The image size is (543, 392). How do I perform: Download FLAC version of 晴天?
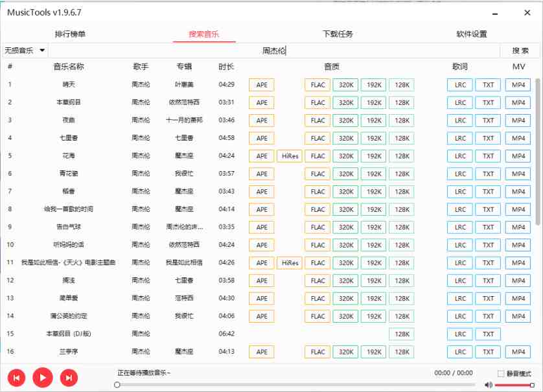[x=318, y=84]
